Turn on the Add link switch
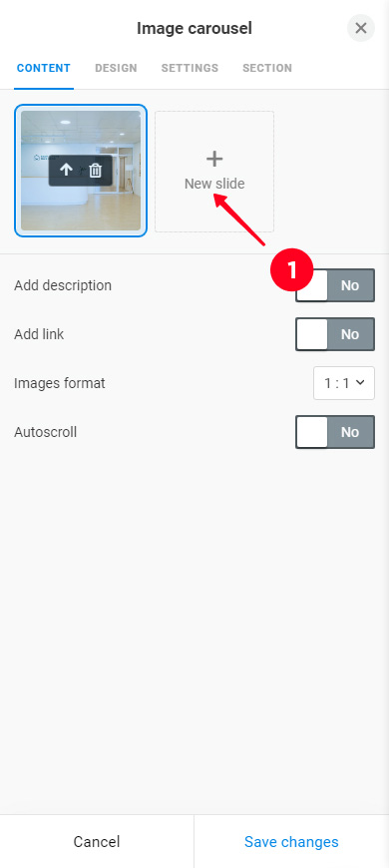Image resolution: width=389 pixels, height=868 pixels. pyautogui.click(x=335, y=334)
